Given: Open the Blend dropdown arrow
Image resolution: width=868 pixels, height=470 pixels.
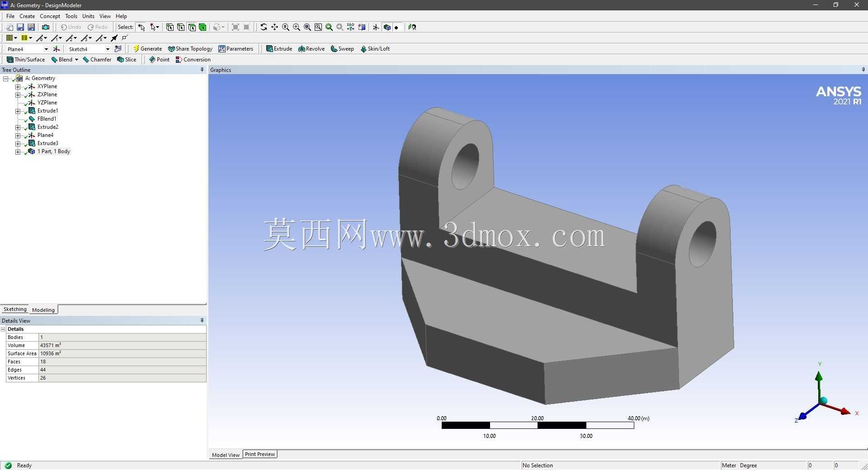Looking at the screenshot, I should click(x=76, y=60).
